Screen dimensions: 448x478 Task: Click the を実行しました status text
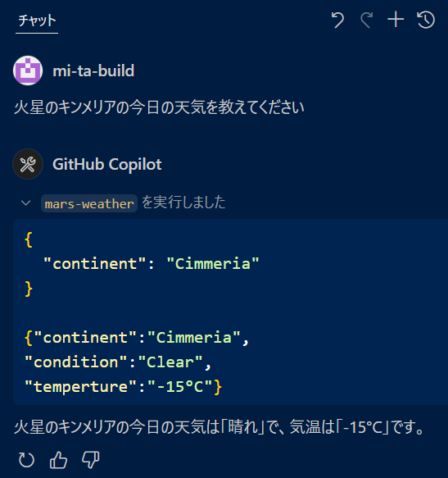pos(183,203)
